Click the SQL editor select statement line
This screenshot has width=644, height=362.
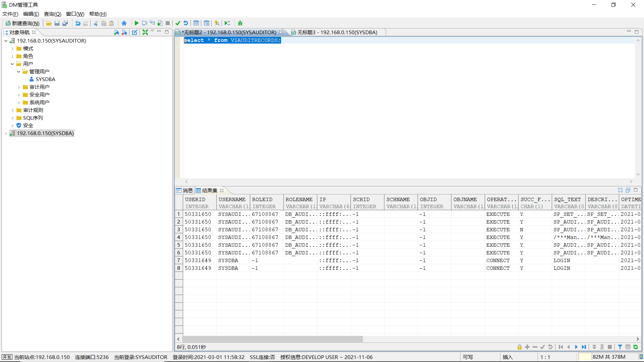click(232, 40)
